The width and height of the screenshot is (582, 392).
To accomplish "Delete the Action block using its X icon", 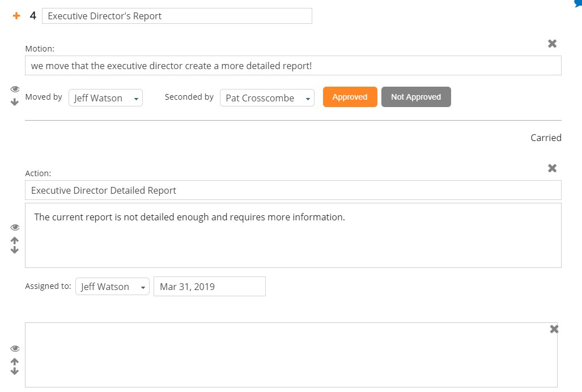I will pyautogui.click(x=552, y=168).
